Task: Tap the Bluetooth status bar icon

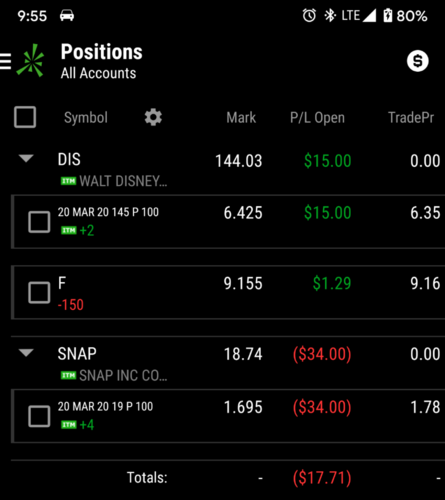Action: pyautogui.click(x=330, y=16)
